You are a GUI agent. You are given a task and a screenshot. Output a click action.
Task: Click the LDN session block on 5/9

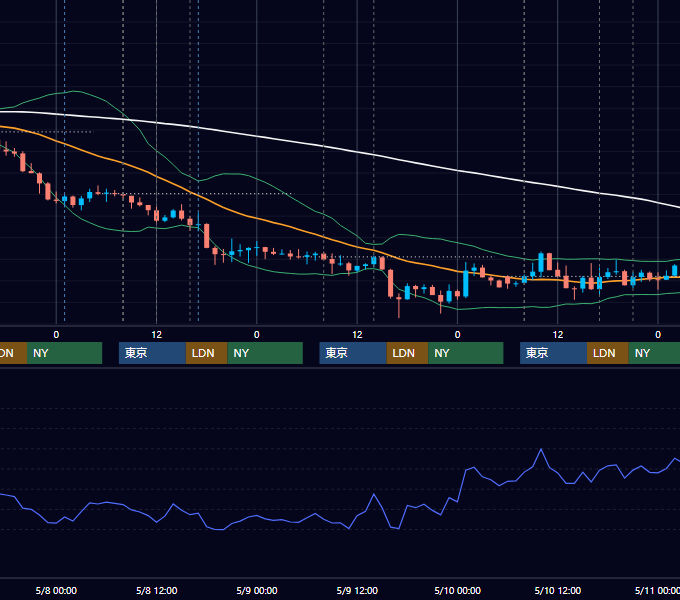point(407,353)
